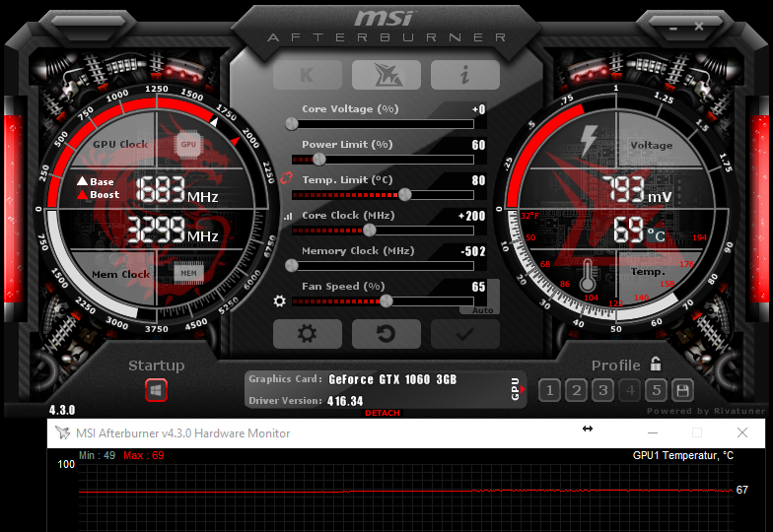
Task: Click the Memory Clock slider handle
Action: click(292, 266)
